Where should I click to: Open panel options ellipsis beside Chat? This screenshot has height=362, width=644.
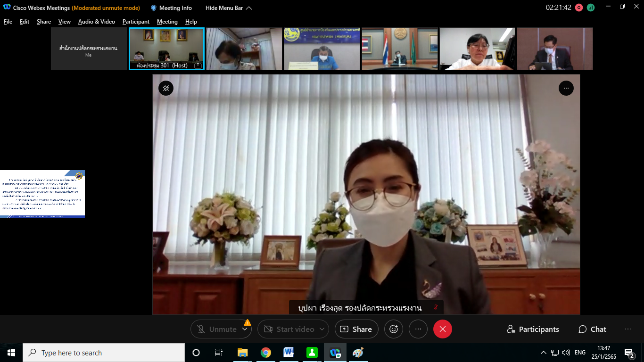tap(627, 329)
